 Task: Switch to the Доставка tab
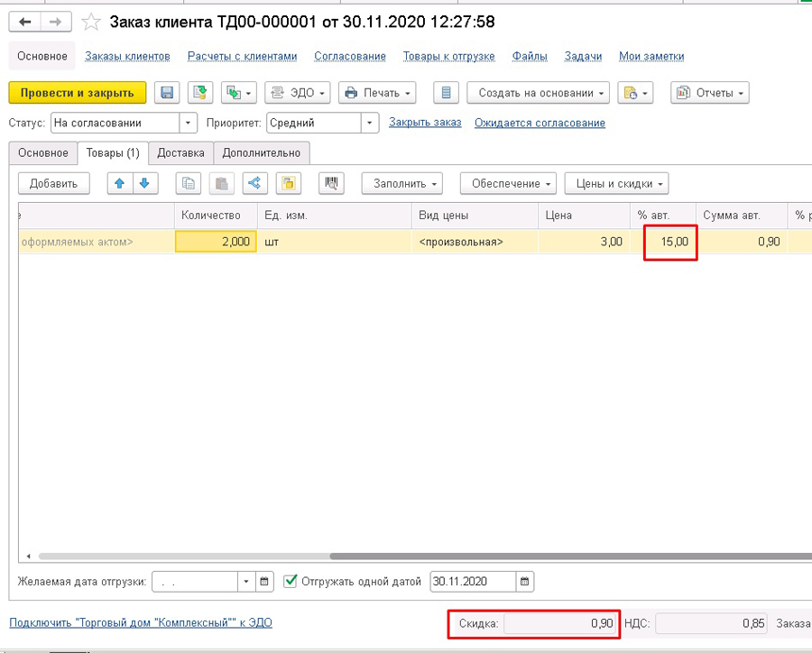pyautogui.click(x=181, y=153)
